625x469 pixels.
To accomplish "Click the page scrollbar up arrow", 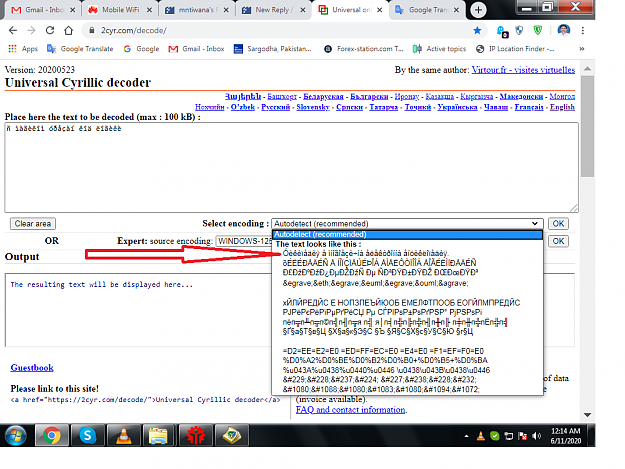I will (587, 69).
